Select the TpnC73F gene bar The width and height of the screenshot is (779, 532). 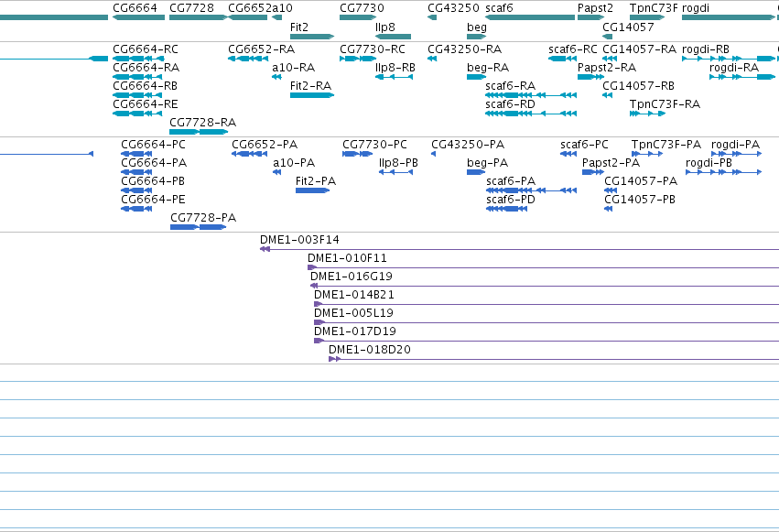(647, 17)
